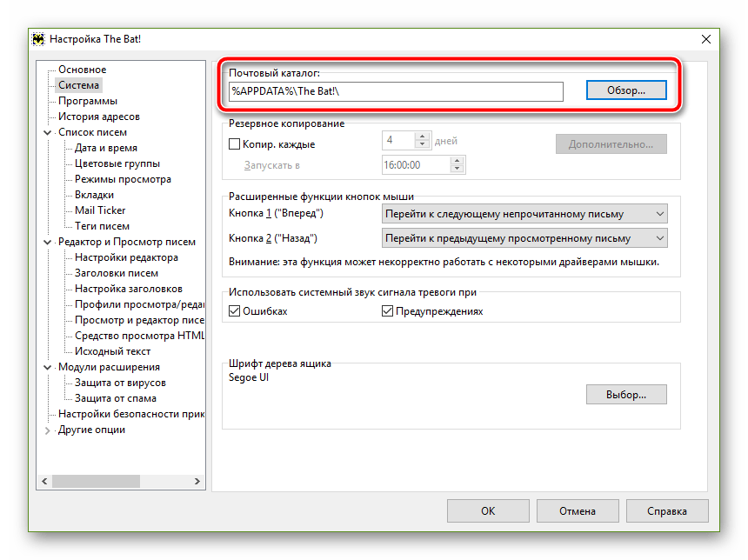The height and width of the screenshot is (560, 748).
Task: Open Исходный текст settings
Action: (x=112, y=351)
